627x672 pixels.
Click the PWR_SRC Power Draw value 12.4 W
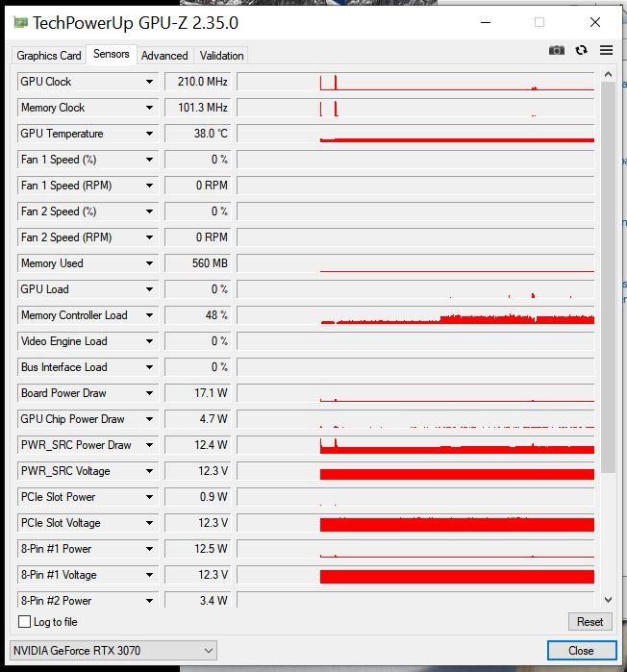point(198,445)
